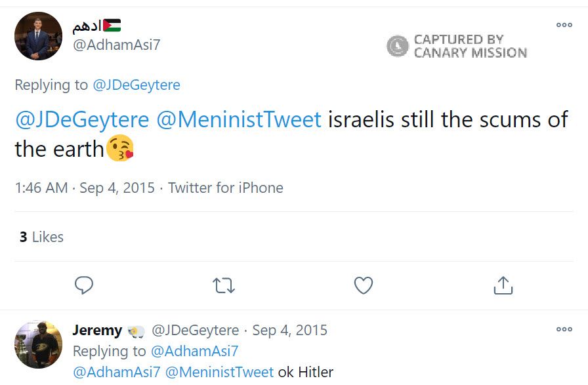
Task: Click the "Twitter for iPhone" source link
Action: pyautogui.click(x=225, y=188)
